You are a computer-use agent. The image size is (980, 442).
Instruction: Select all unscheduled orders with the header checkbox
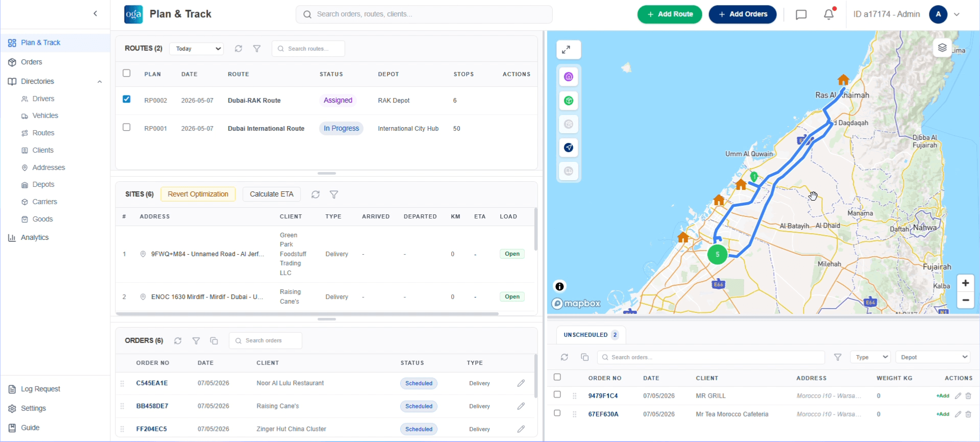[557, 378]
